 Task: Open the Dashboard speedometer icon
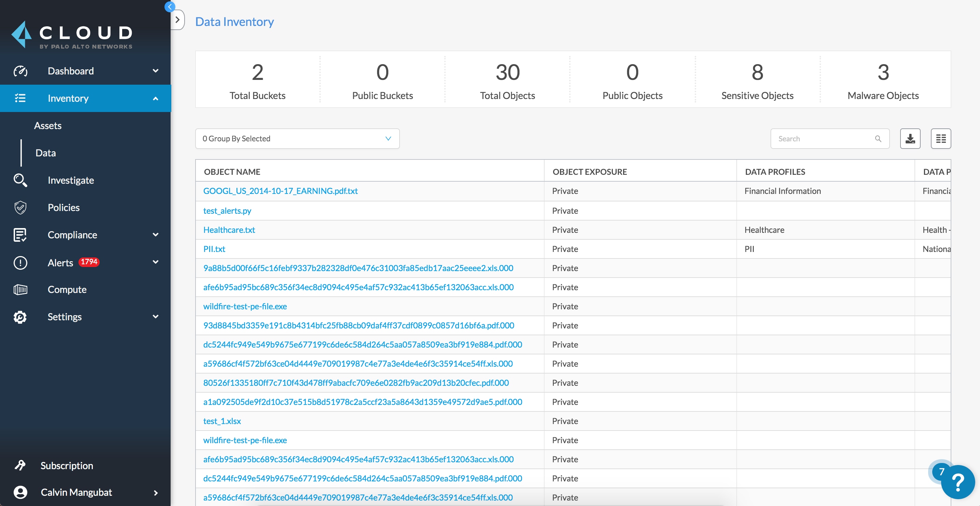click(20, 71)
